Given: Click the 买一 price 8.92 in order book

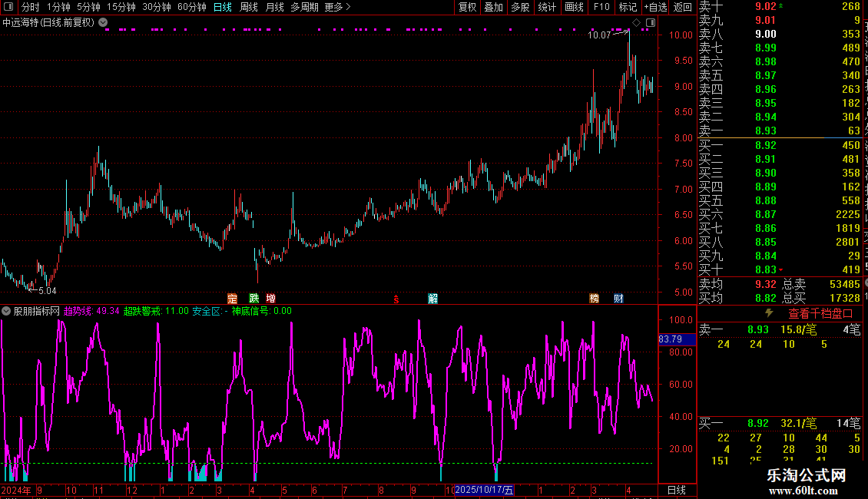Looking at the screenshot, I should [x=766, y=145].
